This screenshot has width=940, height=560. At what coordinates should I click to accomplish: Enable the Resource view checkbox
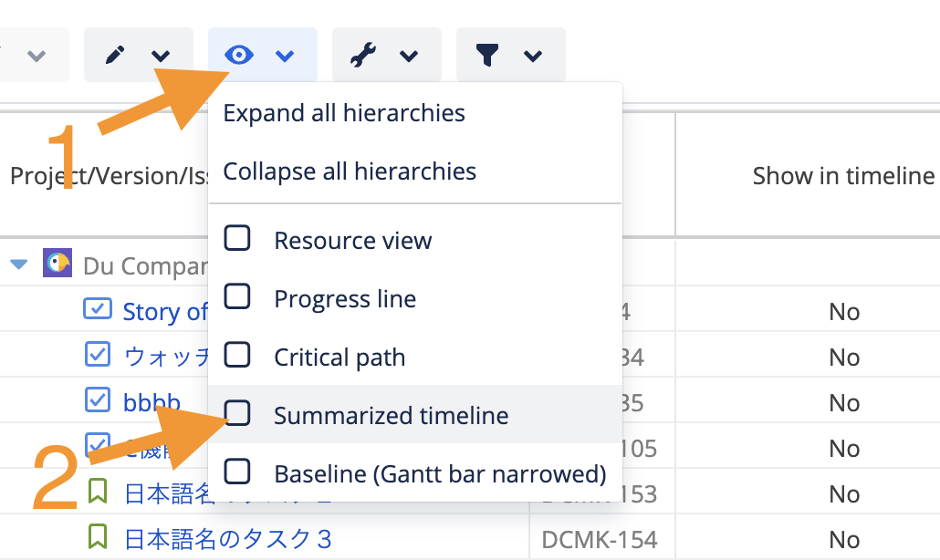pos(237,240)
